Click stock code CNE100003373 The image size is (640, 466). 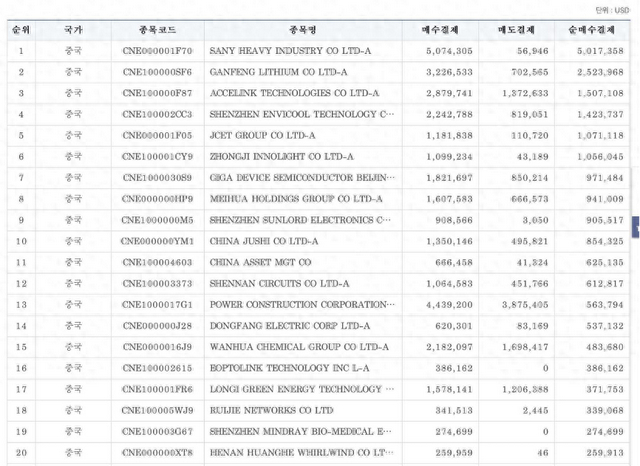[158, 284]
